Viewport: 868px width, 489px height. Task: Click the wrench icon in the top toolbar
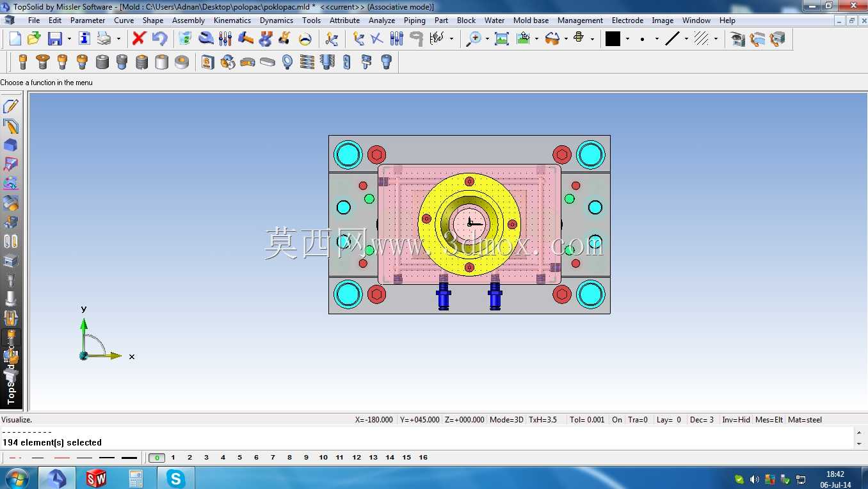coord(205,38)
